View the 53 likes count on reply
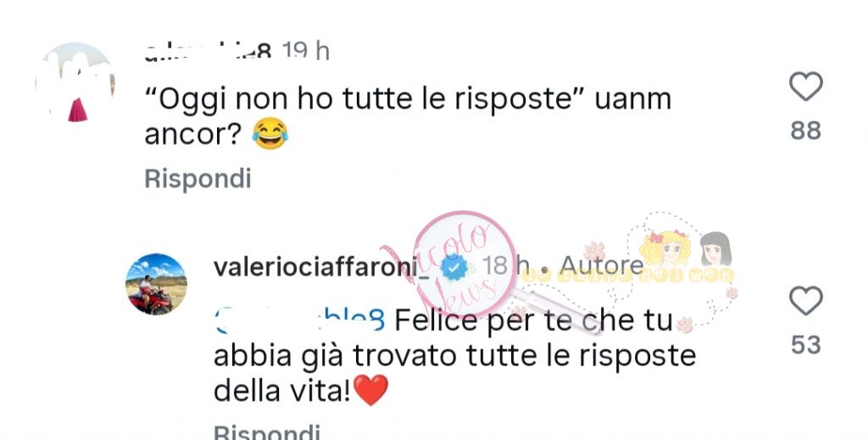The width and height of the screenshot is (868, 440). [x=805, y=345]
